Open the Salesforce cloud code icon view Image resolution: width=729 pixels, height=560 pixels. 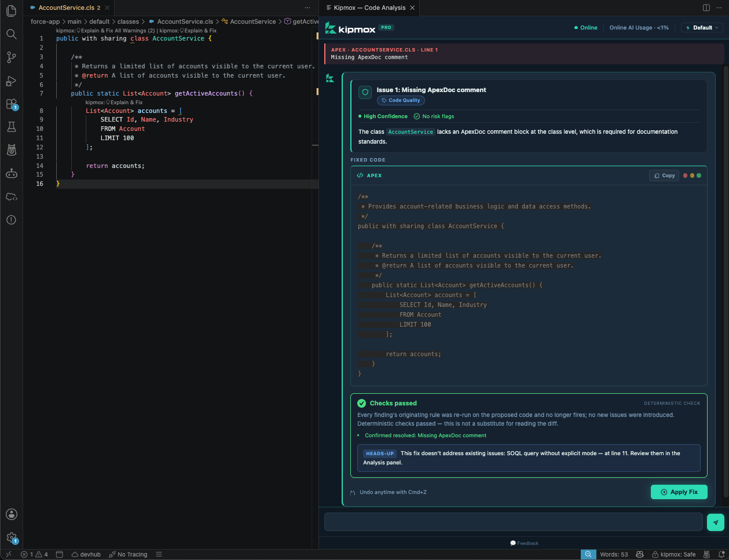point(11,197)
